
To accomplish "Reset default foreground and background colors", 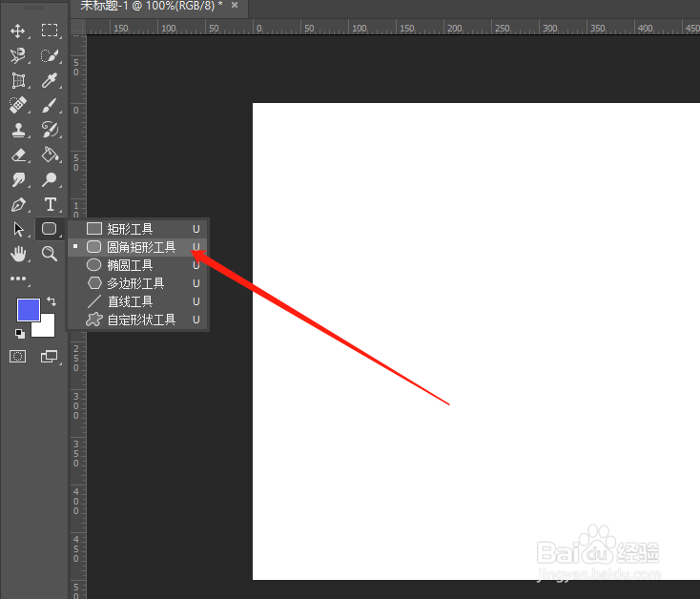I will pos(20,334).
